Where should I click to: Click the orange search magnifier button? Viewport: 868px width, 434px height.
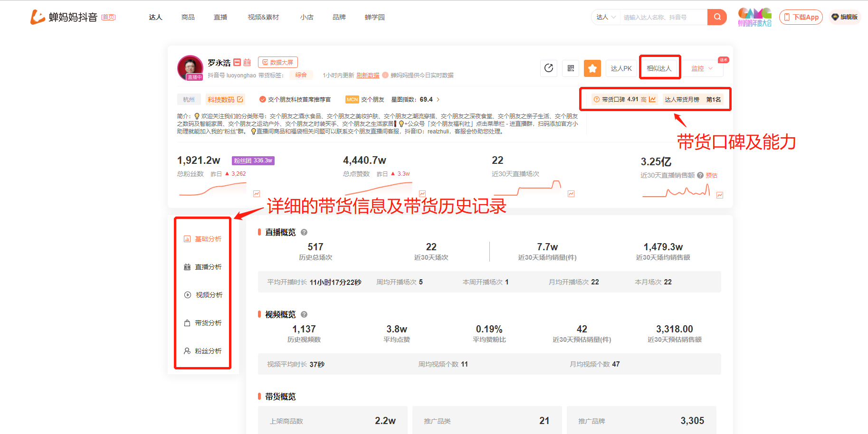click(717, 17)
